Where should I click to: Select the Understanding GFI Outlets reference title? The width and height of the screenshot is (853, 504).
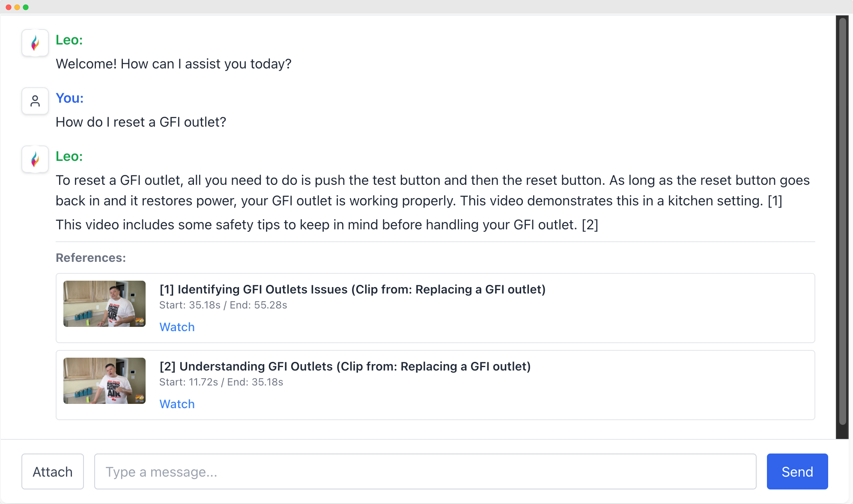[345, 366]
